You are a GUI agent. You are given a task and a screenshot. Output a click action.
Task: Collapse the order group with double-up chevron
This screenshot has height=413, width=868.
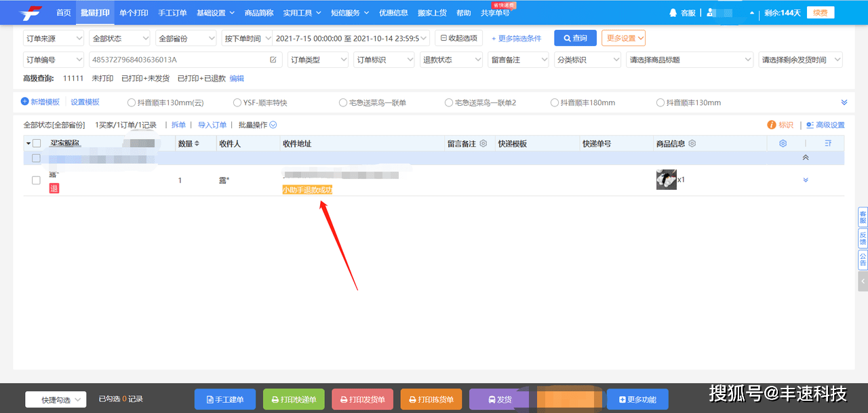point(806,157)
